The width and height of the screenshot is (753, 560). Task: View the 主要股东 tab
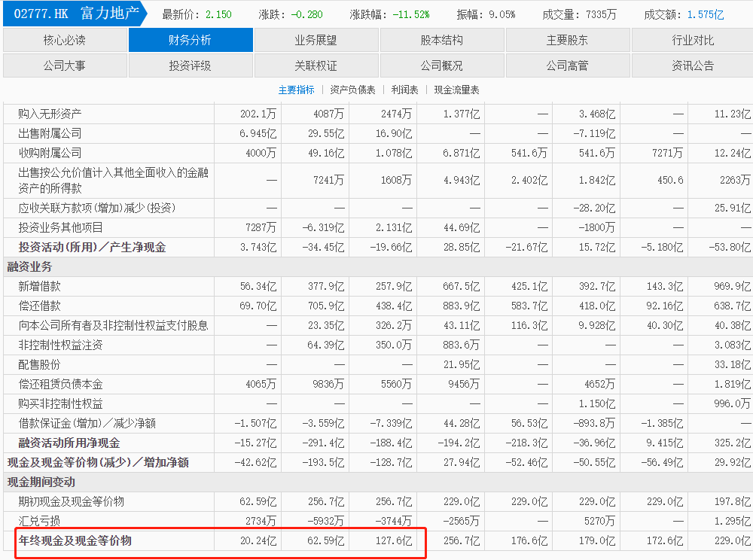(x=568, y=40)
